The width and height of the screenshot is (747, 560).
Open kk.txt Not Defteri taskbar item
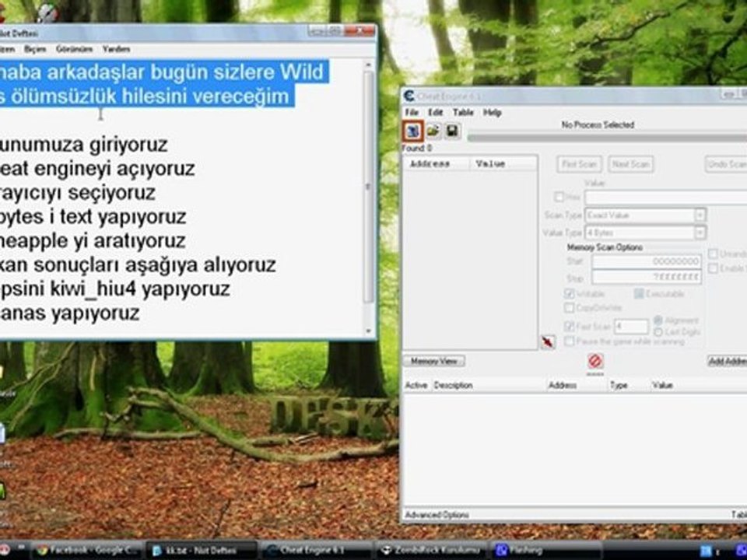click(x=201, y=551)
